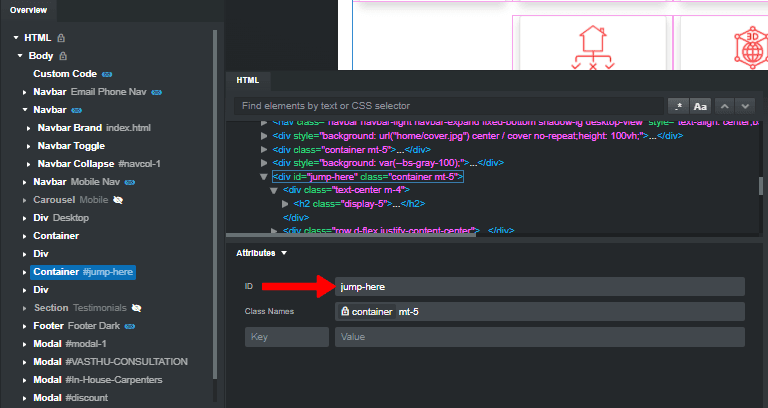Switch to the Overview tab

pyautogui.click(x=28, y=10)
